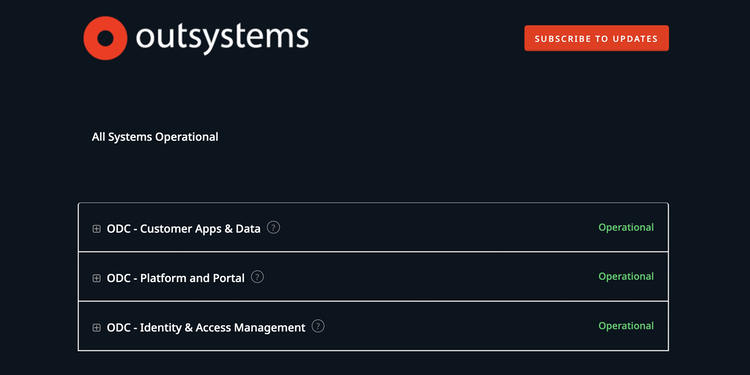Subscribe to updates button

pos(596,38)
